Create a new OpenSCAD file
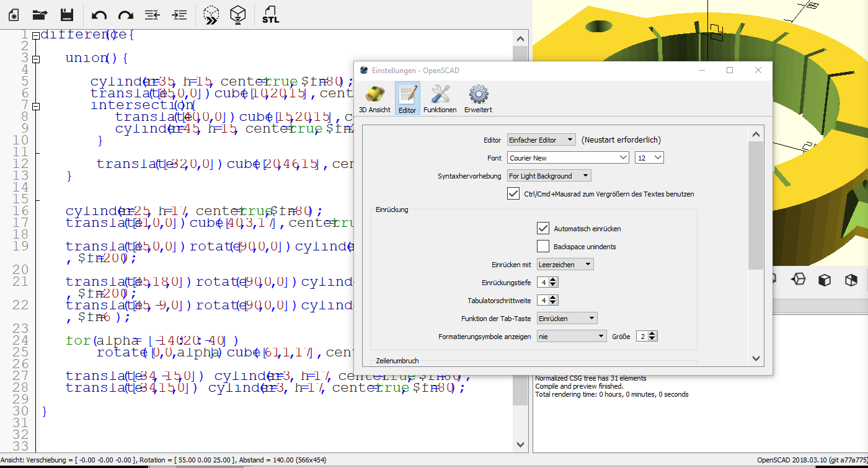Viewport: 868px width, 468px height. point(12,15)
